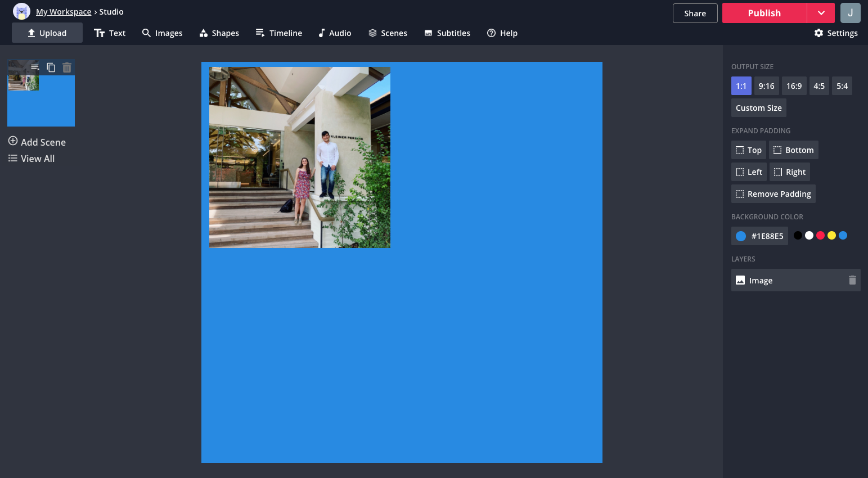This screenshot has height=478, width=868.
Task: Click the user avatar J icon
Action: pos(850,13)
